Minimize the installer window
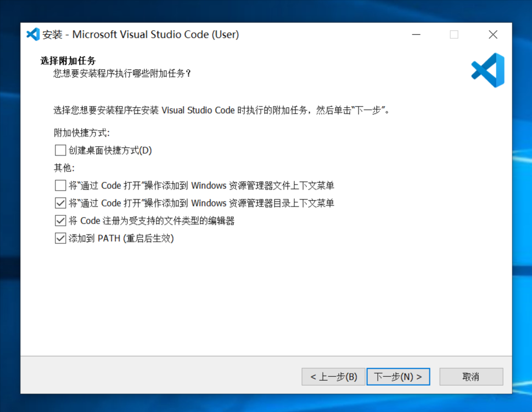The image size is (532, 412). click(416, 34)
